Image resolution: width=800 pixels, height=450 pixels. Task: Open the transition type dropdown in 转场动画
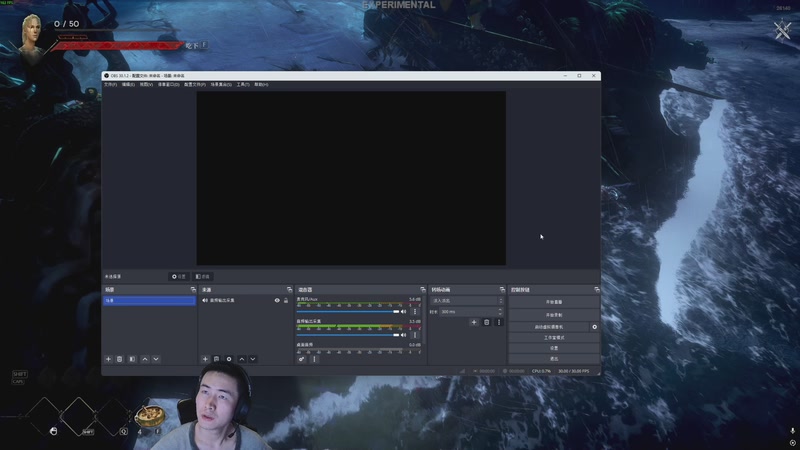(467, 301)
